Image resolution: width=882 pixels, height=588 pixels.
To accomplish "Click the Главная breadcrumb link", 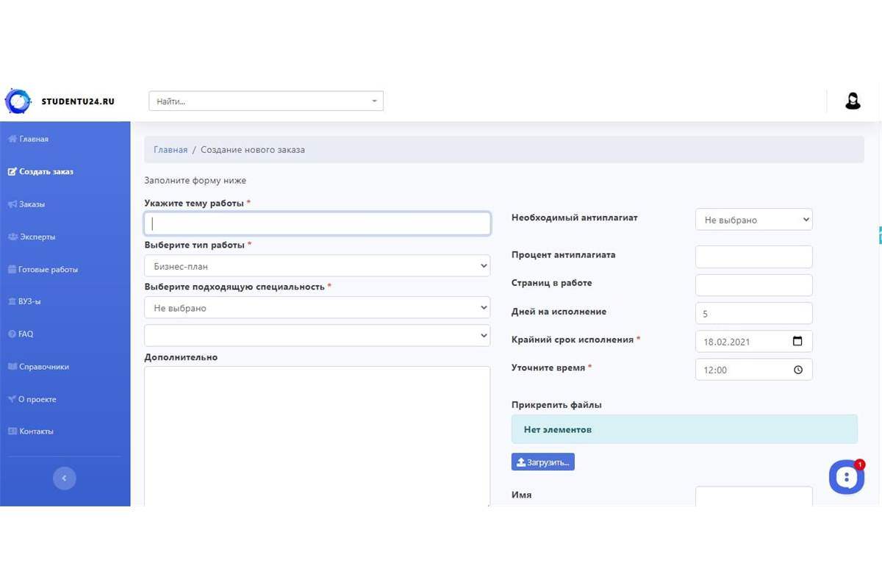I will click(170, 149).
